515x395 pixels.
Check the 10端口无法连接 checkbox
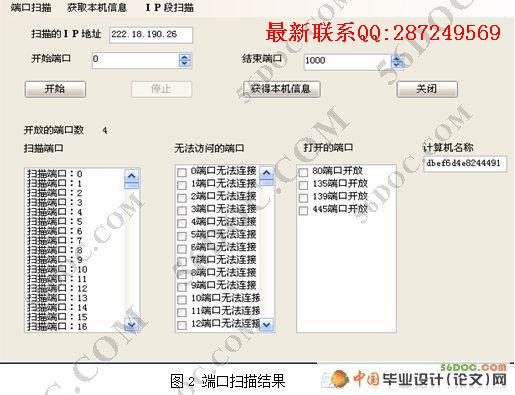(x=182, y=299)
